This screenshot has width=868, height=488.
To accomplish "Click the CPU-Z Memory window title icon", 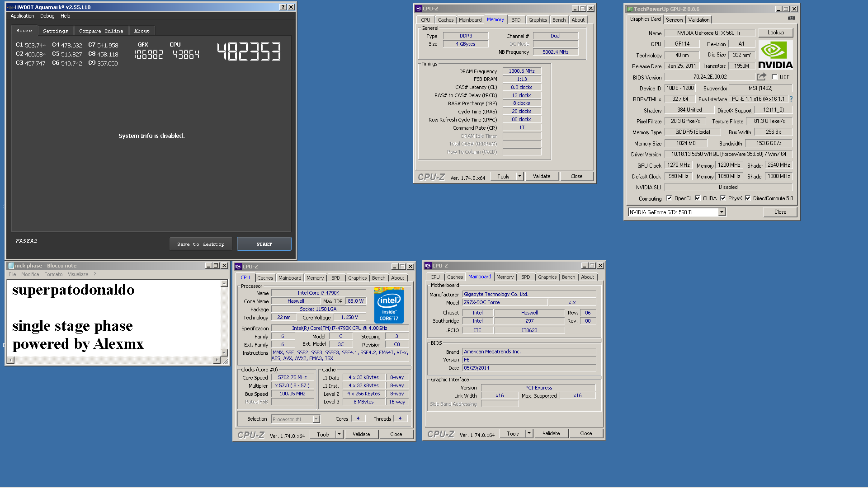I will 418,9.
